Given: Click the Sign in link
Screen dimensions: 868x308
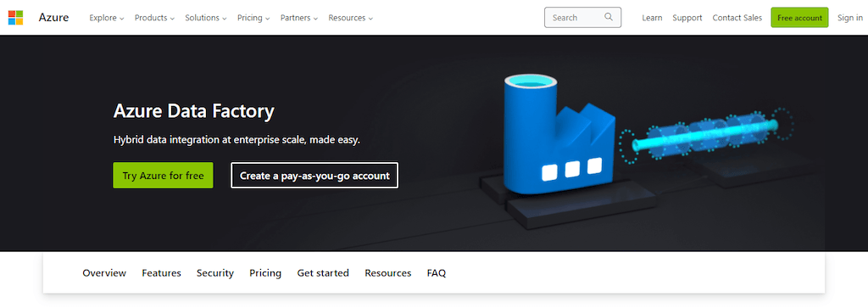Looking at the screenshot, I should click(x=849, y=18).
